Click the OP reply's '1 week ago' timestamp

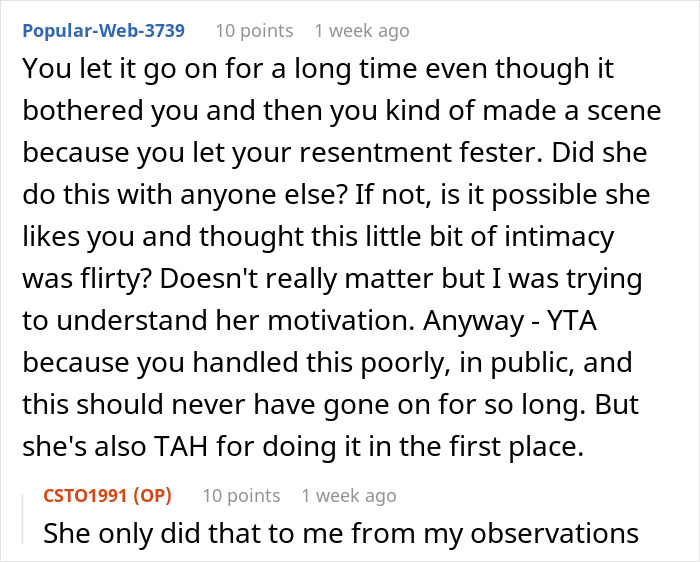tap(348, 495)
